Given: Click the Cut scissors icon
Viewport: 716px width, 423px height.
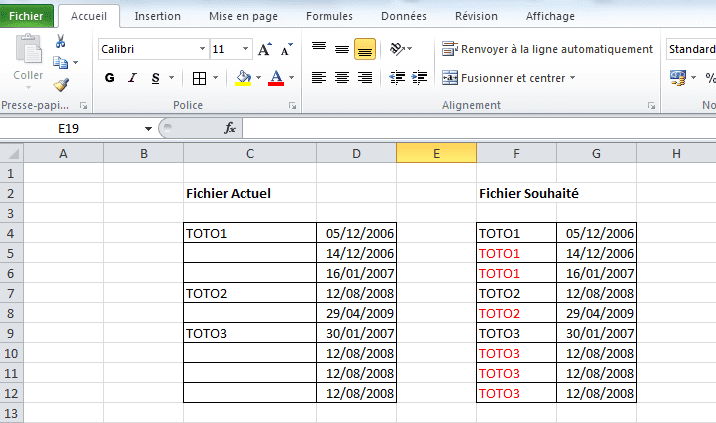Looking at the screenshot, I should 60,41.
